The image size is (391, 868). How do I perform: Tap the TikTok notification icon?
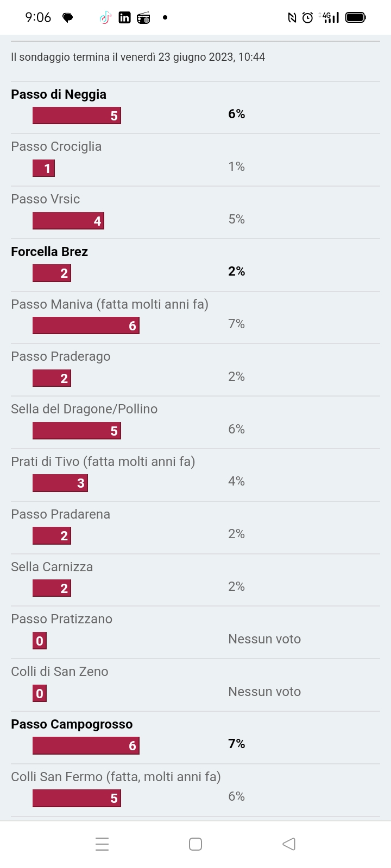click(105, 18)
